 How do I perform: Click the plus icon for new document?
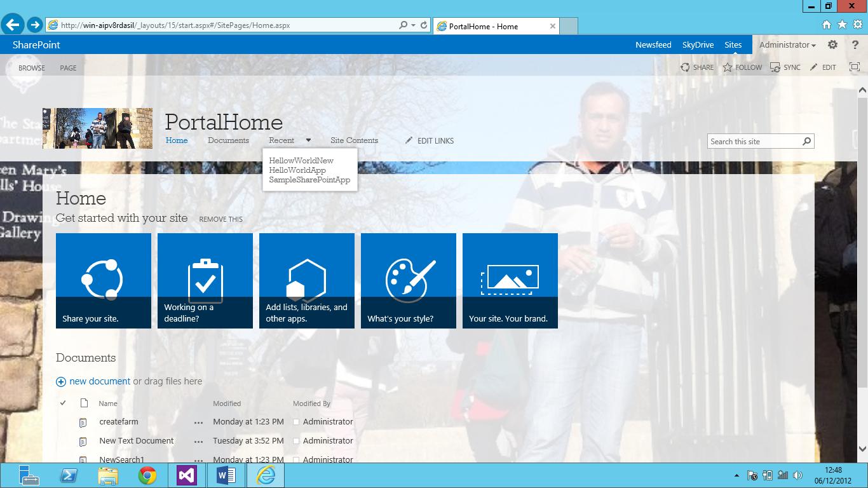[x=61, y=382]
